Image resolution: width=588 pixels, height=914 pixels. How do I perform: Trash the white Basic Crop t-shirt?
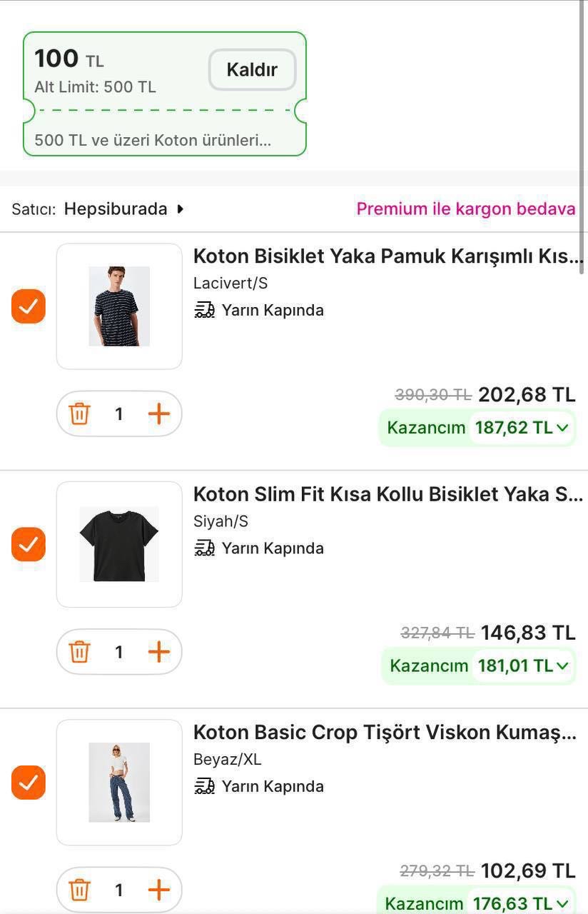coord(79,890)
